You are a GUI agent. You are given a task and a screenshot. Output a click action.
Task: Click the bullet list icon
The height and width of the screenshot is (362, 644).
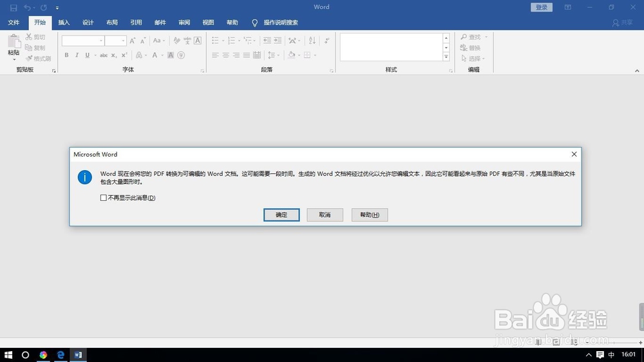[x=215, y=41]
